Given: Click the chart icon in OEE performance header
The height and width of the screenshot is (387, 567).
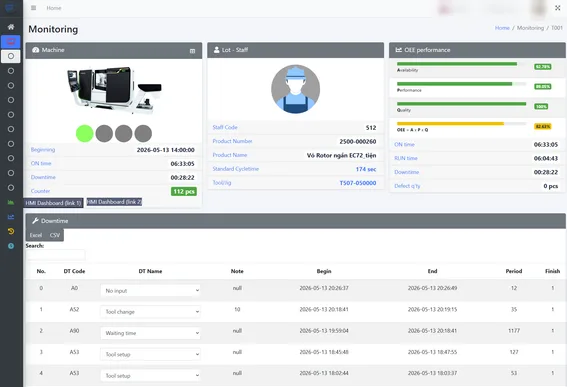Looking at the screenshot, I should click(398, 50).
